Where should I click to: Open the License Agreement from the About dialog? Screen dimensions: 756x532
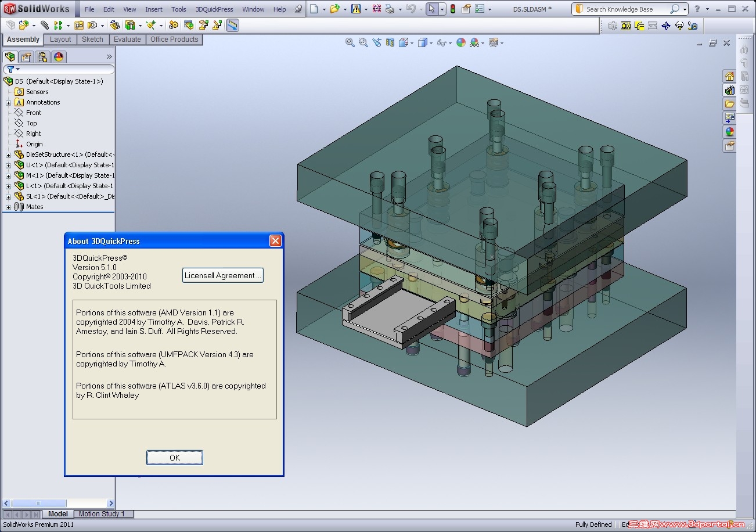tap(222, 275)
